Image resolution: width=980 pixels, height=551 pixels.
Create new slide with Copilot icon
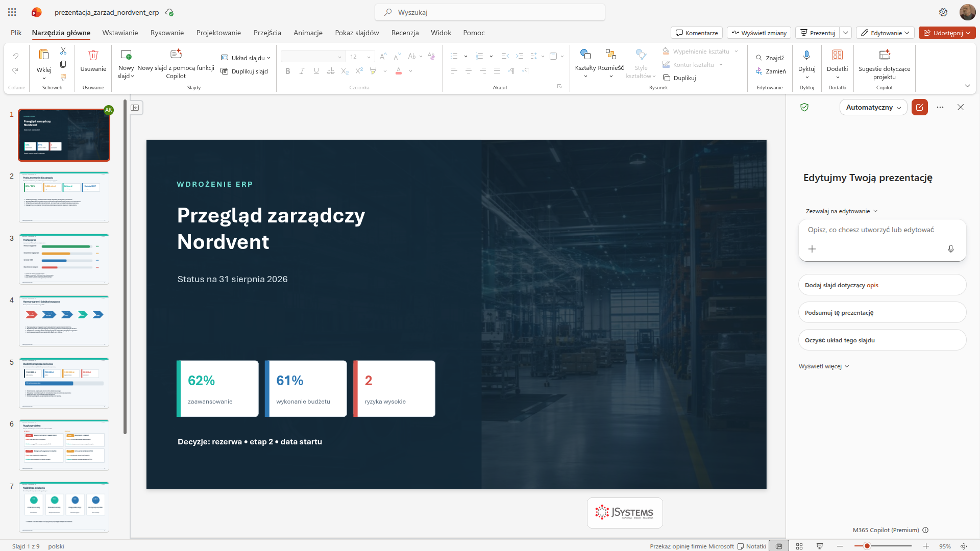coord(176,54)
